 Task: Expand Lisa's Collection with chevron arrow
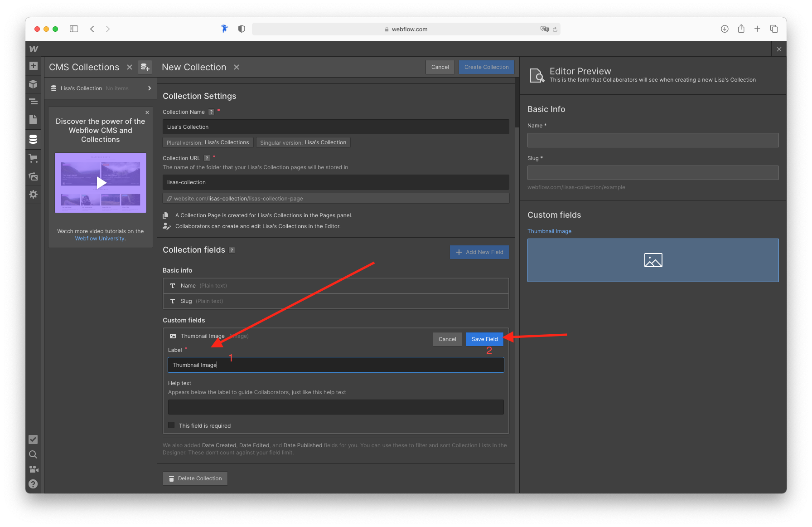(x=149, y=88)
